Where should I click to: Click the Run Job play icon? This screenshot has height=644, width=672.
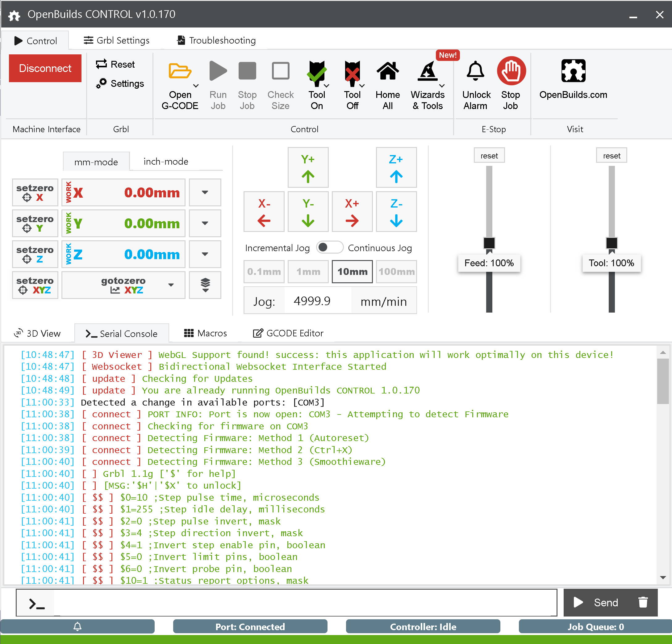click(218, 71)
